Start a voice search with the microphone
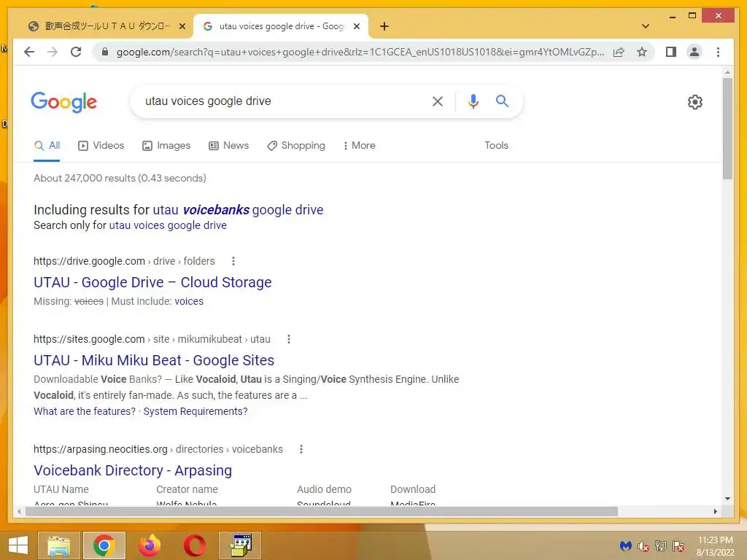The width and height of the screenshot is (747, 560). coord(473,101)
